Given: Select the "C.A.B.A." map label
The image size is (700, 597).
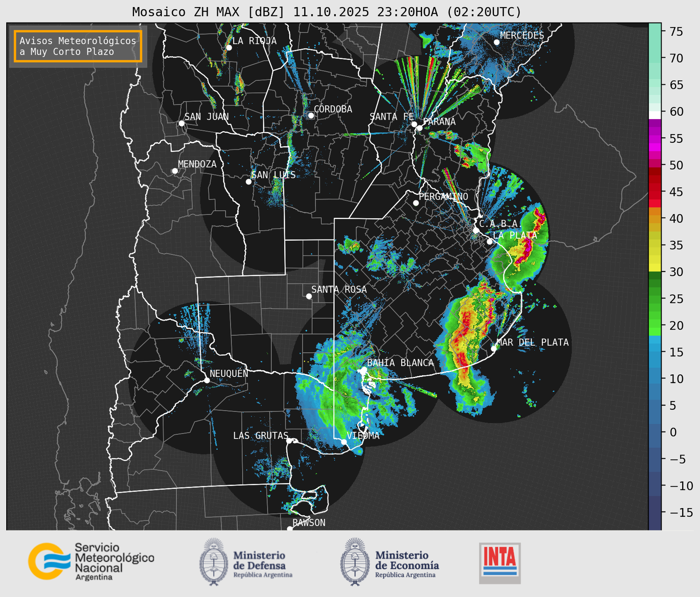Looking at the screenshot, I should [x=500, y=224].
